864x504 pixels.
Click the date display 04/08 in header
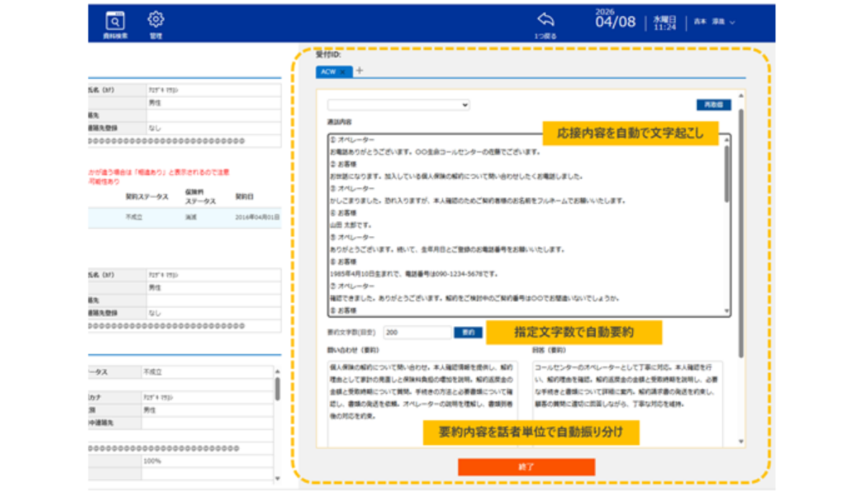[x=616, y=22]
